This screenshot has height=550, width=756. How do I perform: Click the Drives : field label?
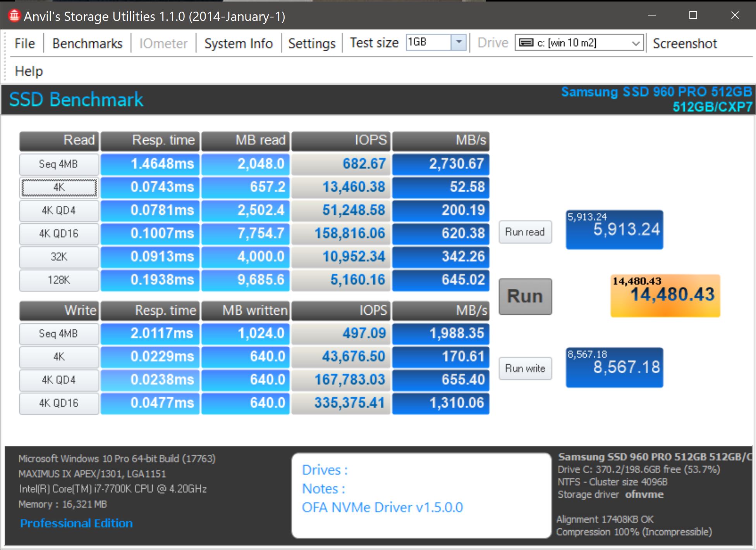point(325,470)
